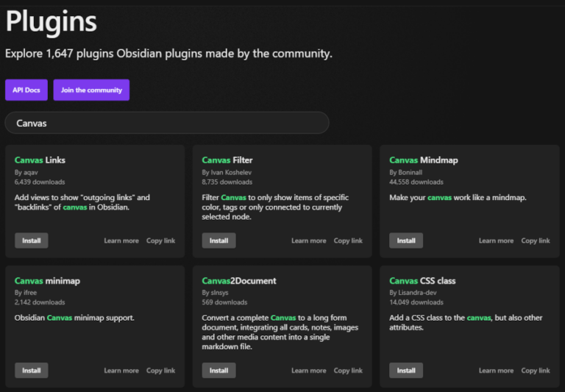
Task: Install the Canvas2Document plugin
Action: pyautogui.click(x=218, y=371)
